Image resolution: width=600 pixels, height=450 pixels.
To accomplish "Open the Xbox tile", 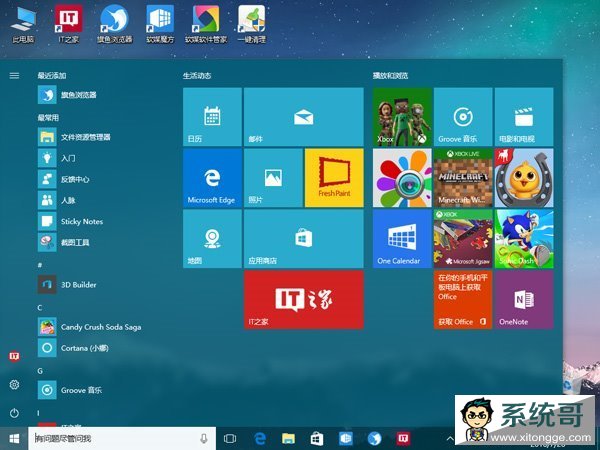I will pos(402,117).
